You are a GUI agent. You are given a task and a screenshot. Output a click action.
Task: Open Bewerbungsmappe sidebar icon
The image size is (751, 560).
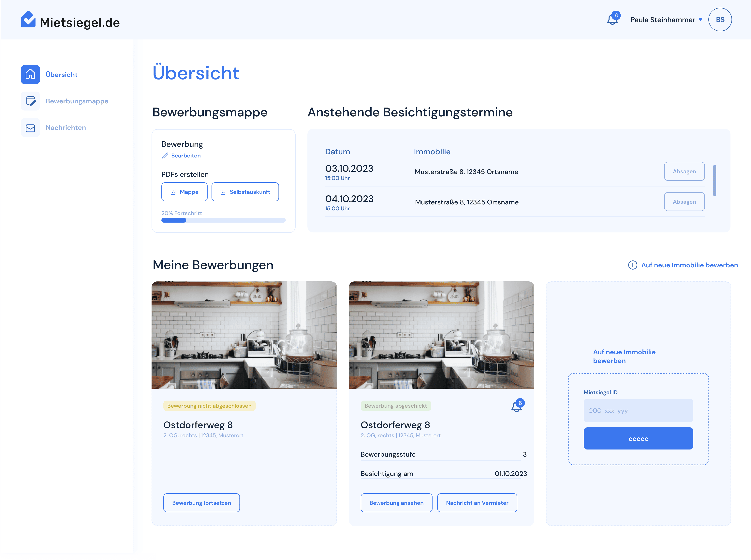pyautogui.click(x=31, y=101)
